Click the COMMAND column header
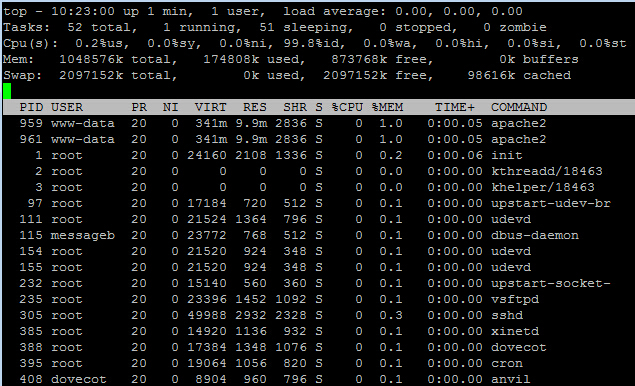 click(519, 107)
